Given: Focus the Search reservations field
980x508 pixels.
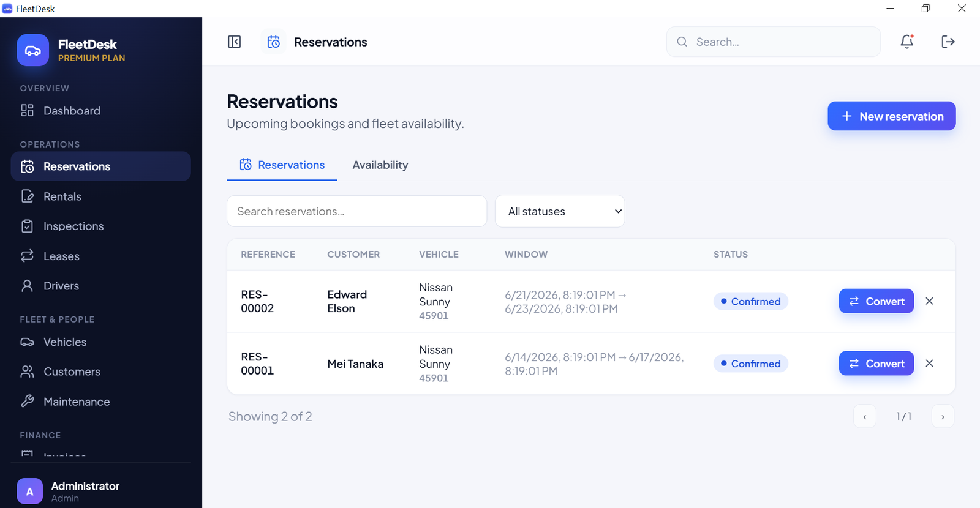Looking at the screenshot, I should [x=356, y=211].
